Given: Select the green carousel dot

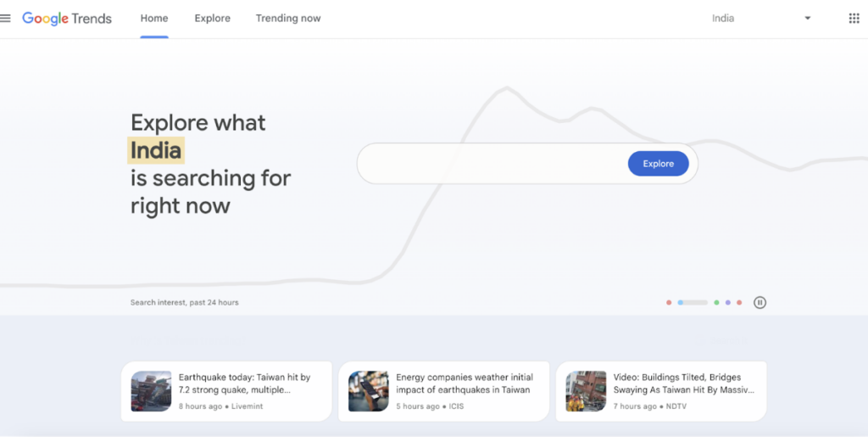Looking at the screenshot, I should pos(716,302).
